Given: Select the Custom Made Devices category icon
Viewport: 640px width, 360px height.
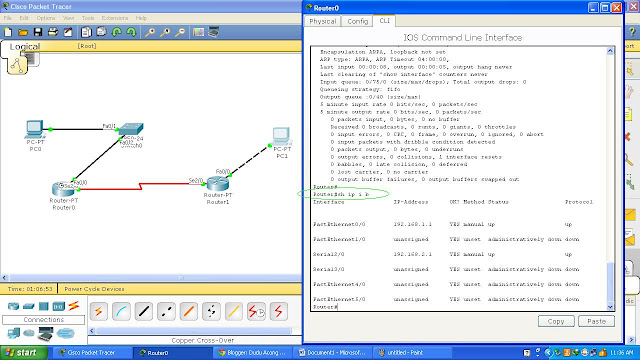Looking at the screenshot, I should tap(46, 333).
